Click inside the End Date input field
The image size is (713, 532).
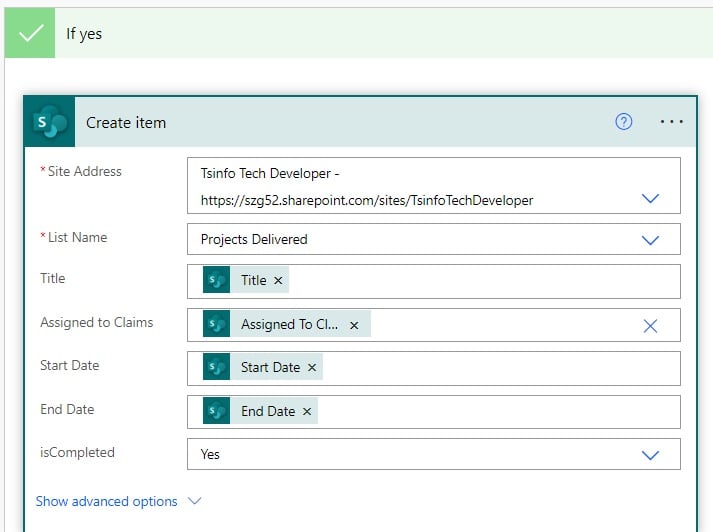coord(434,412)
